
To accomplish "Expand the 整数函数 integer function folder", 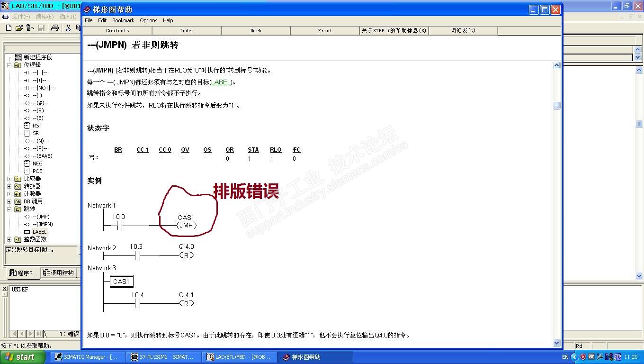I will click(9, 239).
